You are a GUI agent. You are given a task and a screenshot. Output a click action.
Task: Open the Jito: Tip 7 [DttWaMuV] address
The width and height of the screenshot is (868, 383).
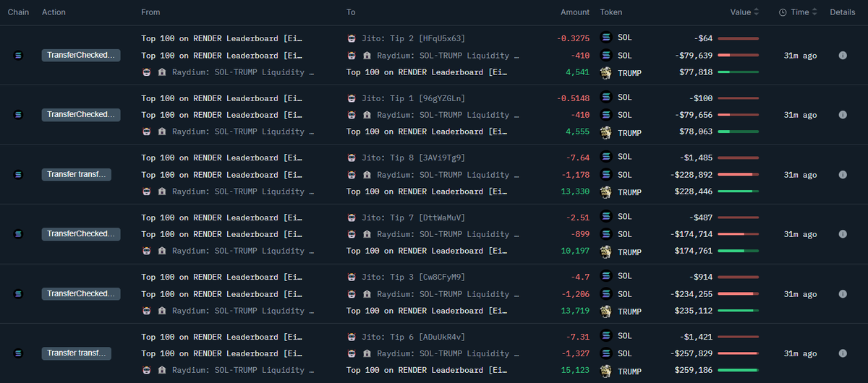(x=414, y=217)
